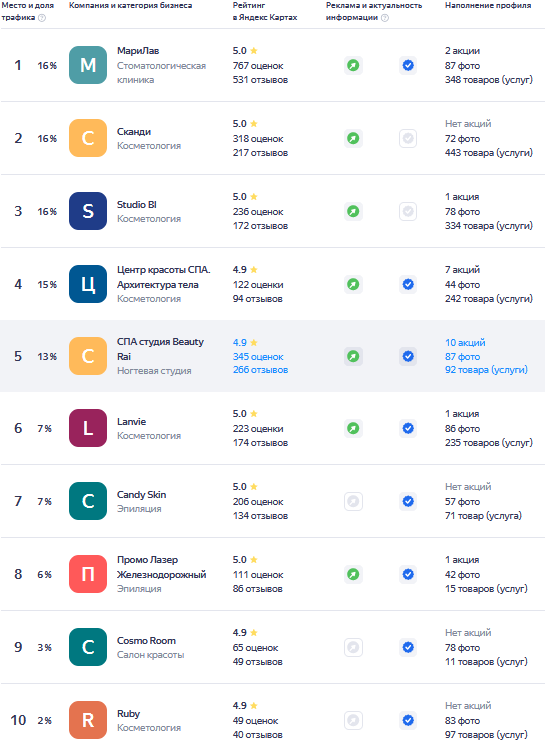Viewport: 545px width, 750px height.
Task: Click the help icon beside 'информации' header
Action: [x=385, y=18]
